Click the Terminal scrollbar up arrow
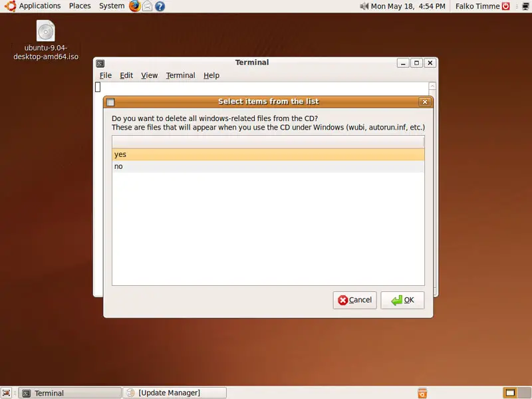Screen dimensions: 532x399 coord(432,86)
